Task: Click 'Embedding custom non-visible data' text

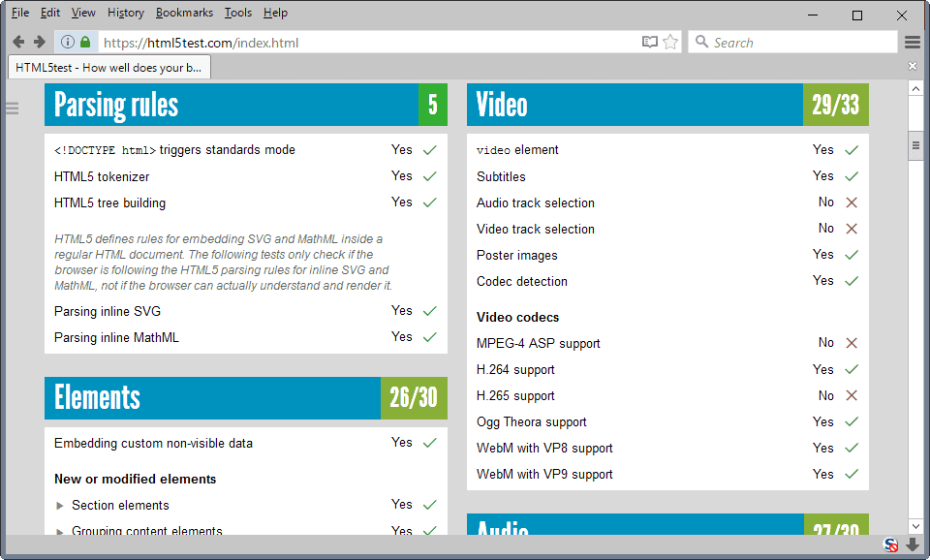Action: pyautogui.click(x=153, y=443)
